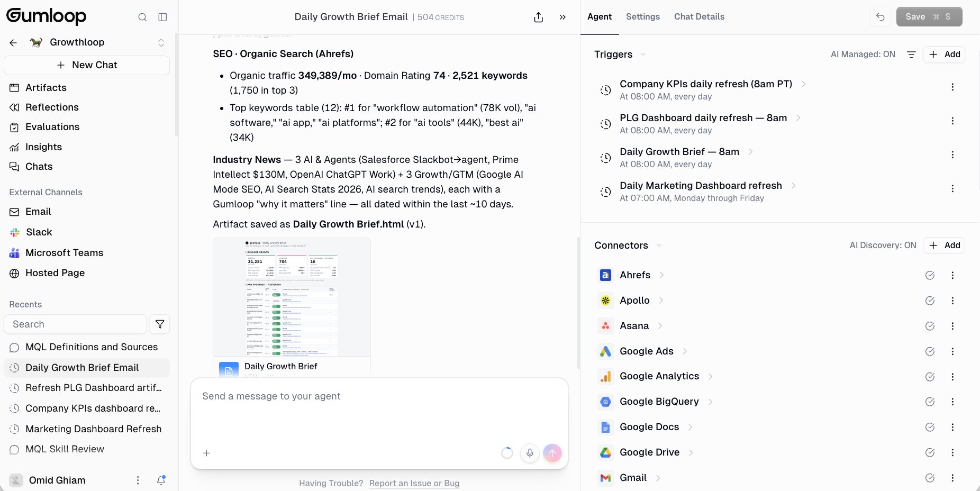Switch to the Agent tab

pyautogui.click(x=600, y=17)
